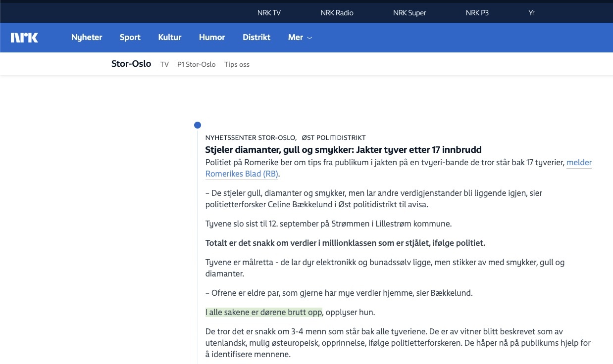
Task: Select P1 Stor-Oslo in submenu
Action: point(196,64)
